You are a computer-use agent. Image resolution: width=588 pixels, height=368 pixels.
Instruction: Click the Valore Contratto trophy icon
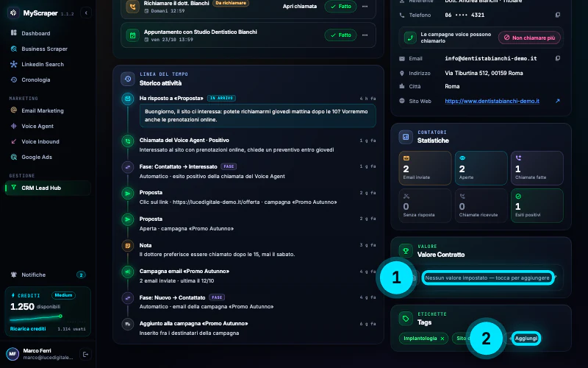pos(406,251)
